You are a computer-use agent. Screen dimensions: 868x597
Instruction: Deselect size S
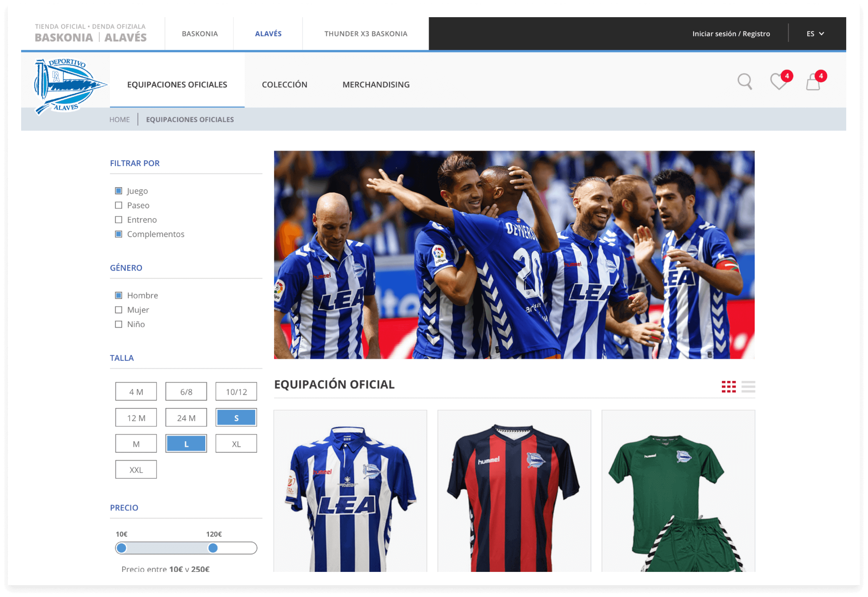(x=236, y=417)
